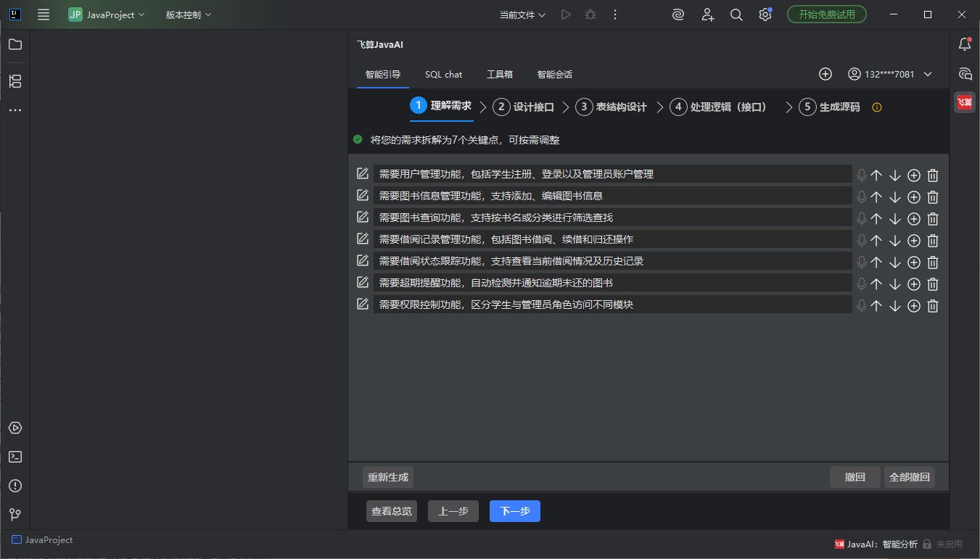Show more tool windows via ellipsis
Screen dimensions: 980x559
15,110
